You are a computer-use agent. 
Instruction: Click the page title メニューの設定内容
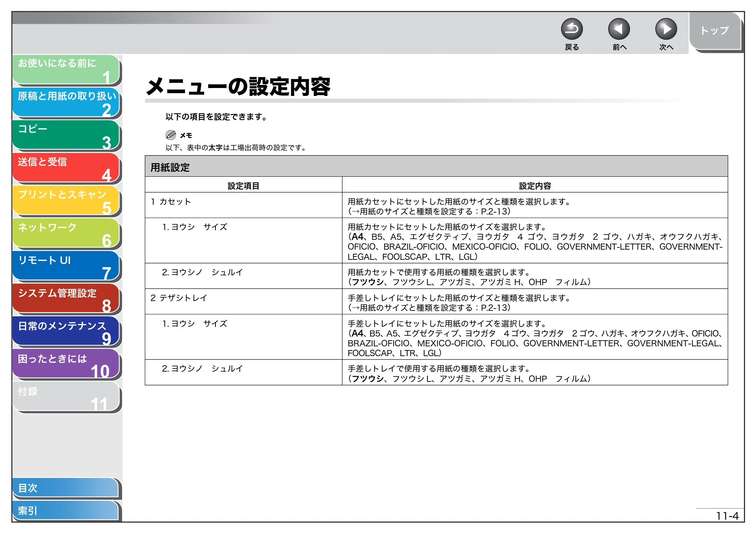click(238, 86)
